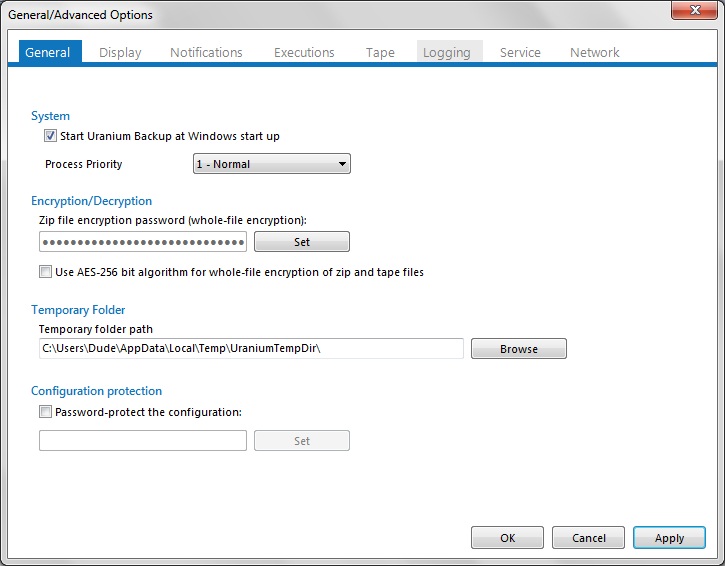Open the Display tab

120,52
